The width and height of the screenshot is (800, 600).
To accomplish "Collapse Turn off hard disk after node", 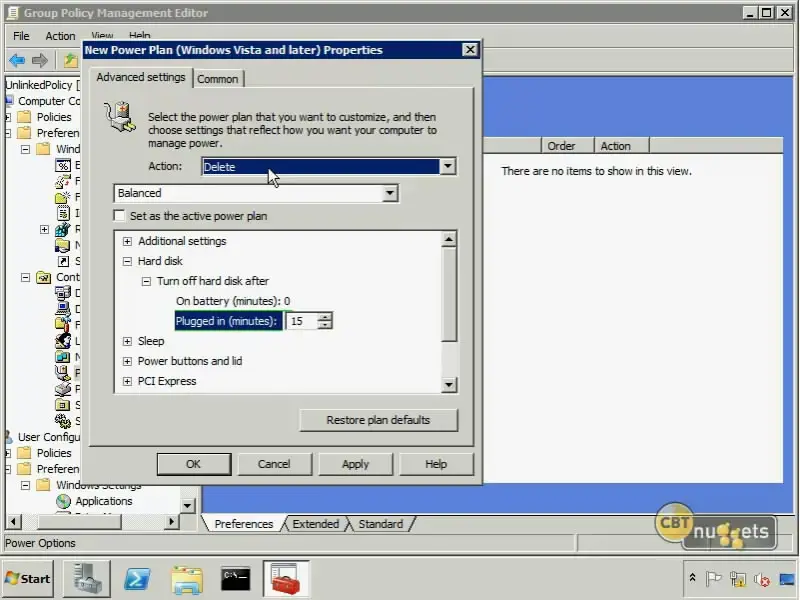I will point(146,281).
